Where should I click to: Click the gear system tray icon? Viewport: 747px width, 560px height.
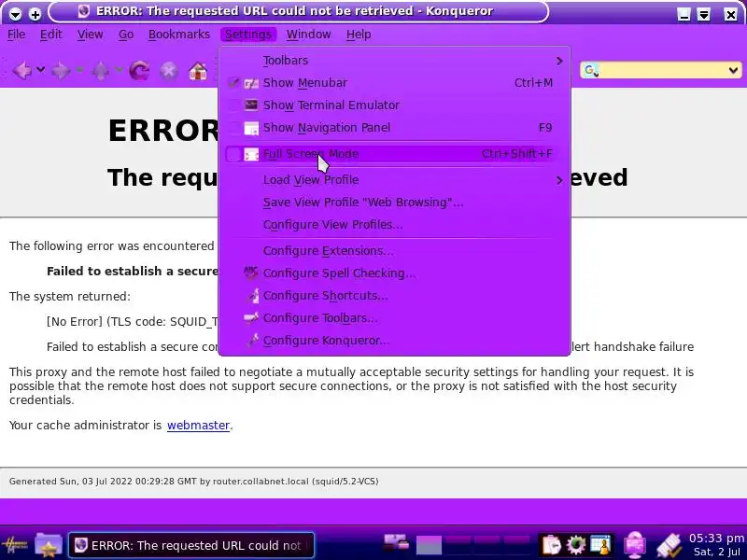coord(576,545)
